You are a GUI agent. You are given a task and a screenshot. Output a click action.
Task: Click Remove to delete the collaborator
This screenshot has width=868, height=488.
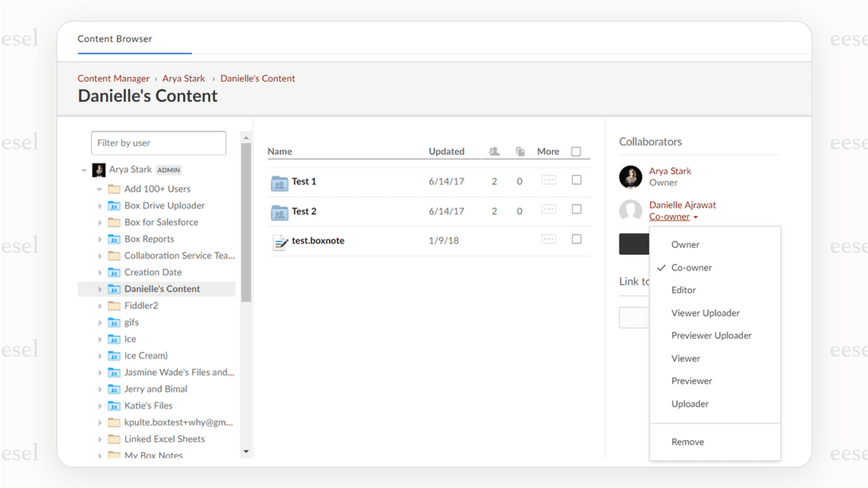coord(688,442)
